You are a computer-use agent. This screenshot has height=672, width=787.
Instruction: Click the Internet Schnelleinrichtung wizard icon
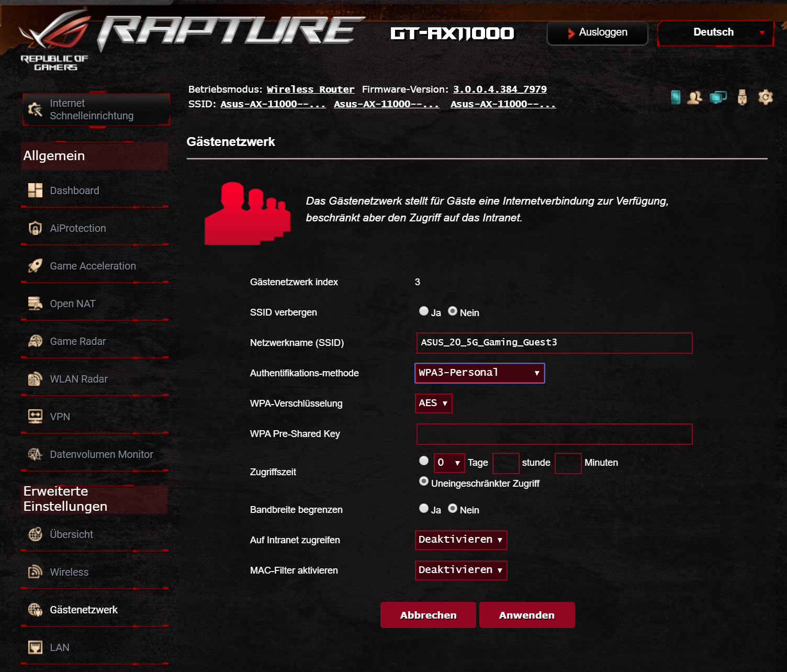[35, 109]
